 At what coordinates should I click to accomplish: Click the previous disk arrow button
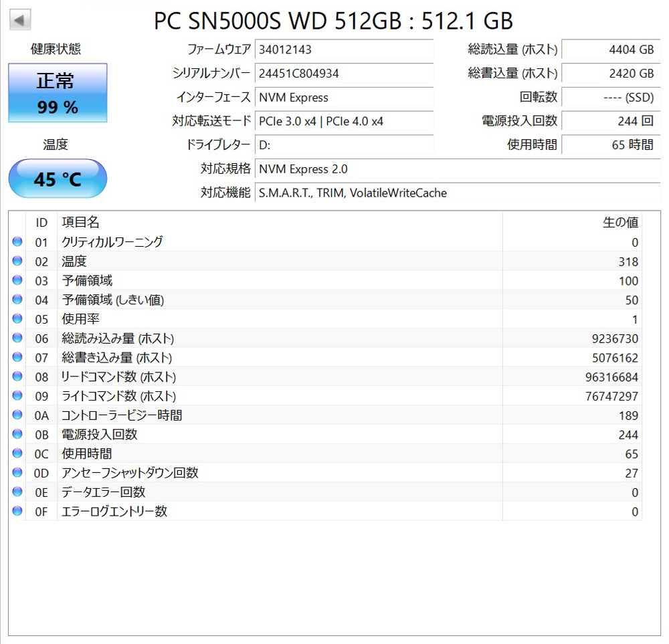[21, 19]
